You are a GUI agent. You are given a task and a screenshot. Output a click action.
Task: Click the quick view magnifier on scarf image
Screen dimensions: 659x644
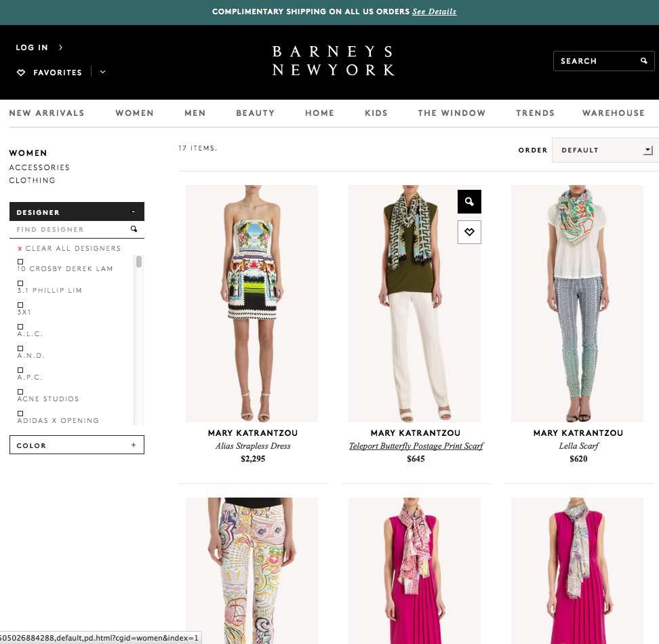coord(469,201)
